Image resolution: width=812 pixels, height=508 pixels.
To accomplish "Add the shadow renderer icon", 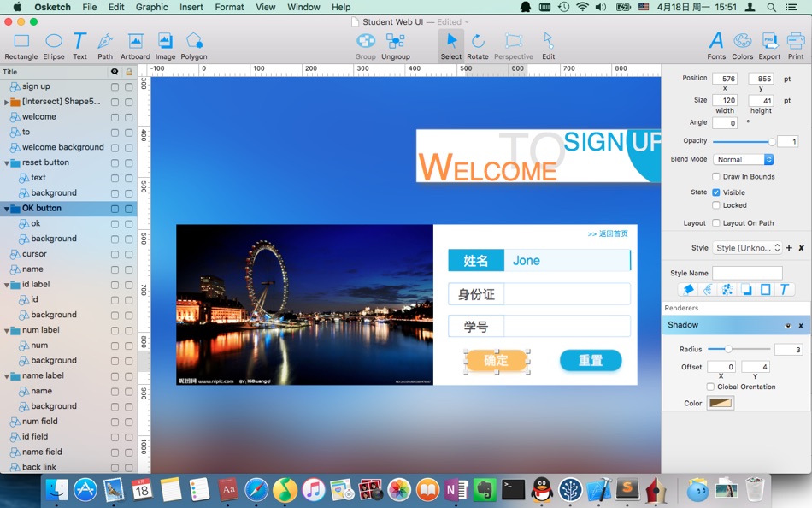I will point(746,290).
